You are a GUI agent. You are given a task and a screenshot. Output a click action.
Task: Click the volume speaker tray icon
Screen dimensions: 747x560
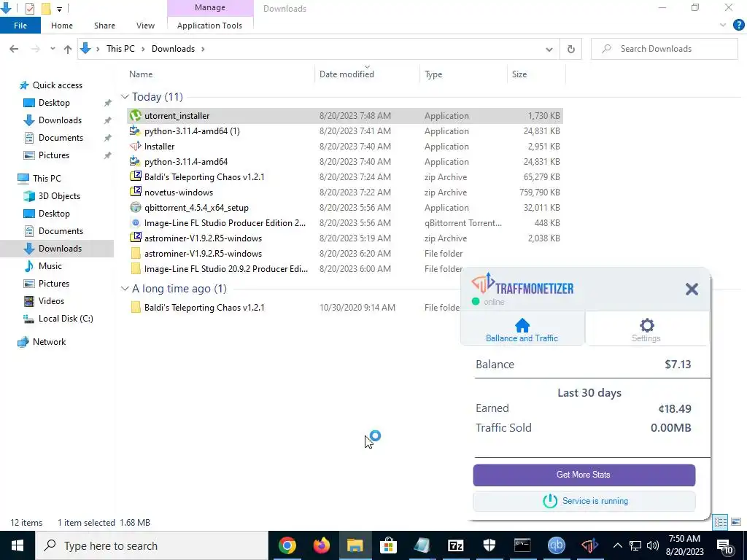coord(653,545)
